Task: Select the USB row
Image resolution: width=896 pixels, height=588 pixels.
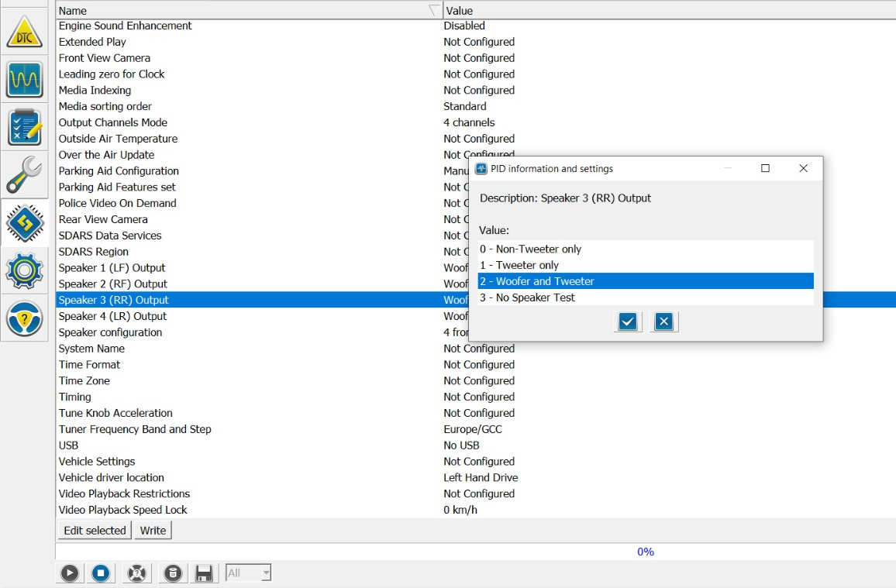Action: click(x=476, y=445)
